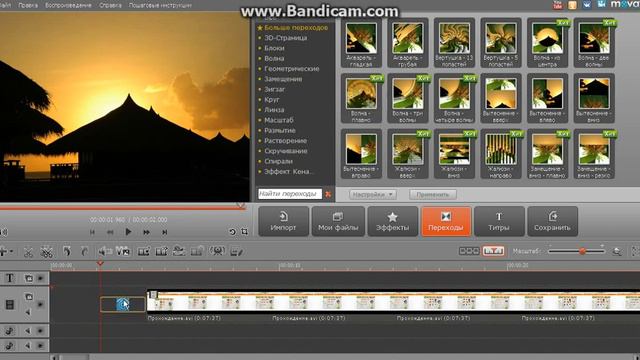640x360 pixels.
Task: Open the VK social icon in top bar
Action: pyautogui.click(x=587, y=4)
